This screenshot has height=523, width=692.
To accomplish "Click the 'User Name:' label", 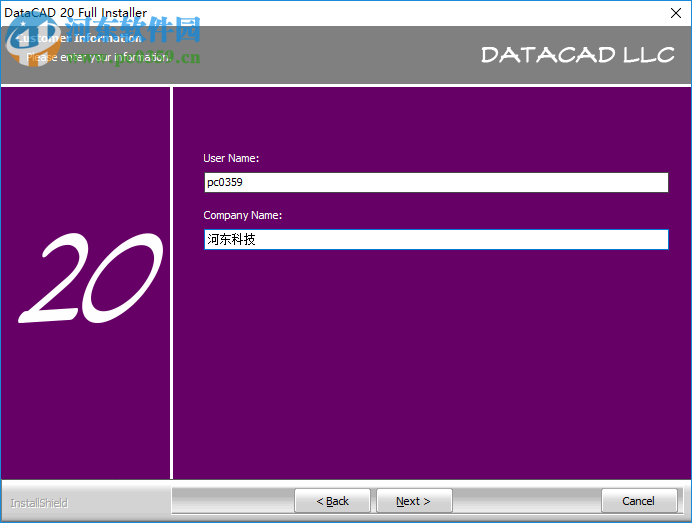I will (x=231, y=158).
